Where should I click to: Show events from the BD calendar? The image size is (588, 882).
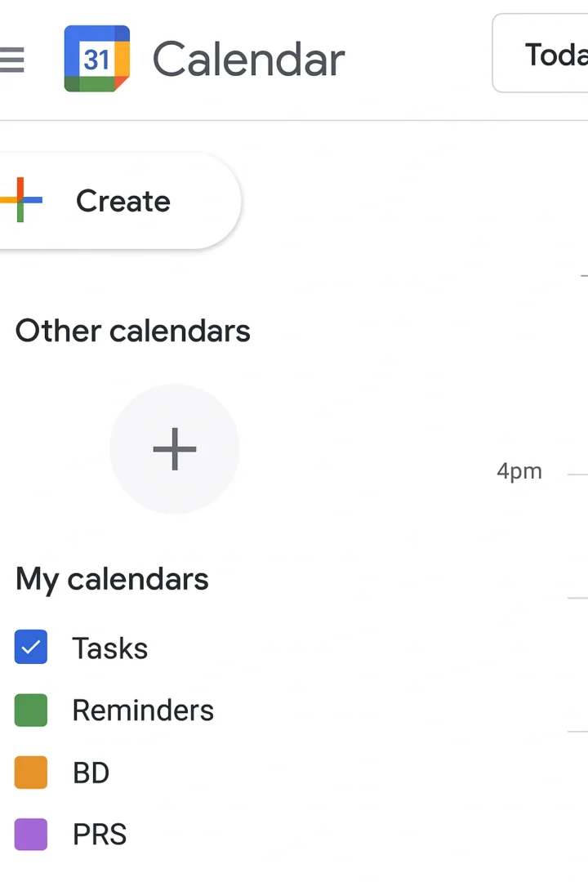(x=30, y=772)
